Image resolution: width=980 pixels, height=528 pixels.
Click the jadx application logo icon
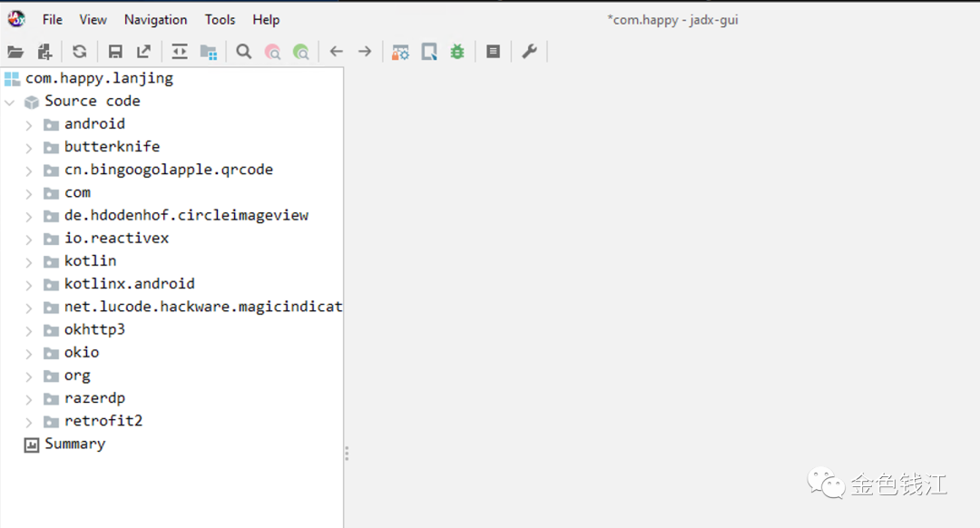[x=16, y=19]
